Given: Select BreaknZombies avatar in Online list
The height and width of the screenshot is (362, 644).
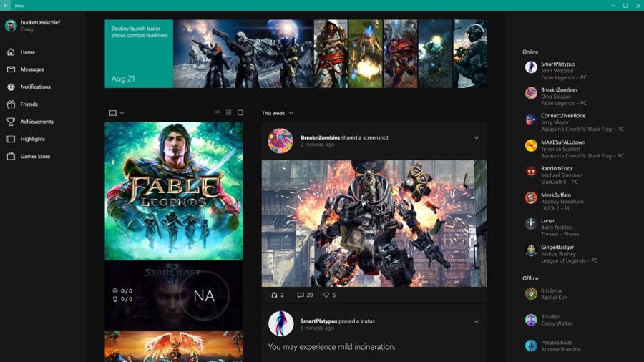Looking at the screenshot, I should click(x=531, y=93).
